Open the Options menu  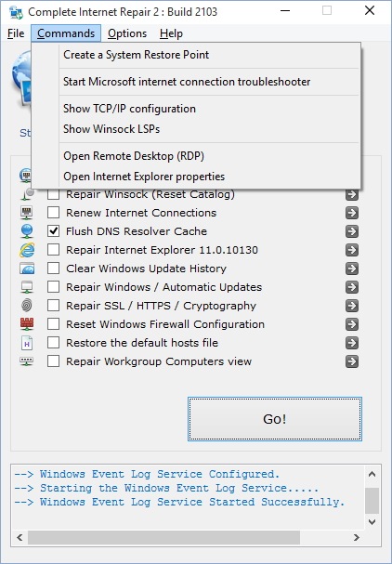point(127,33)
